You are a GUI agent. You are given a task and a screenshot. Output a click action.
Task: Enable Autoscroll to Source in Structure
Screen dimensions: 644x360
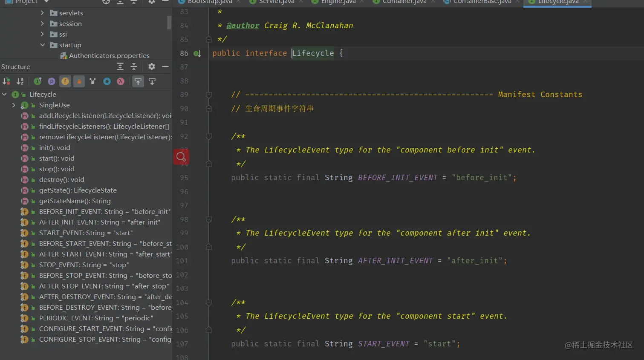pyautogui.click(x=138, y=81)
